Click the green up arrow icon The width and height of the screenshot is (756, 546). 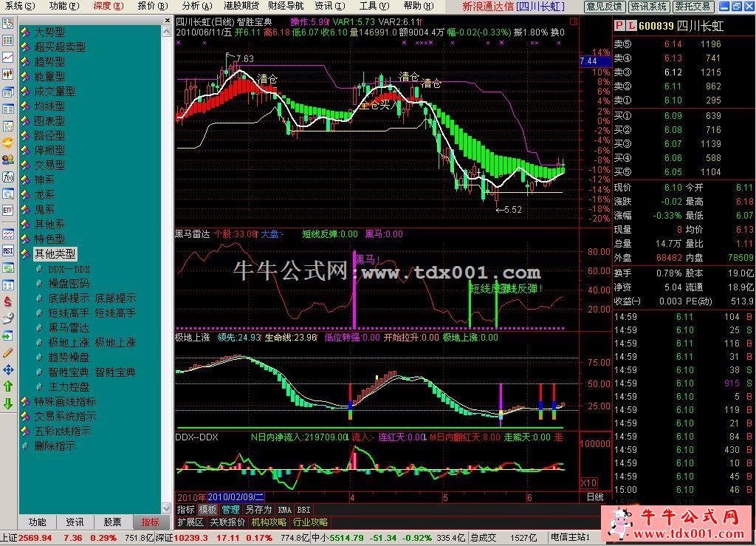[7, 386]
